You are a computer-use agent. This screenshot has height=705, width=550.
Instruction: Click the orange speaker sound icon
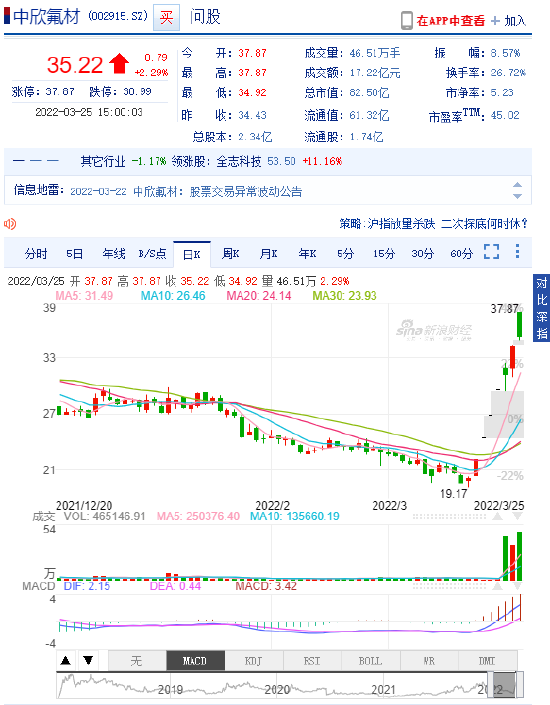click(x=10, y=223)
